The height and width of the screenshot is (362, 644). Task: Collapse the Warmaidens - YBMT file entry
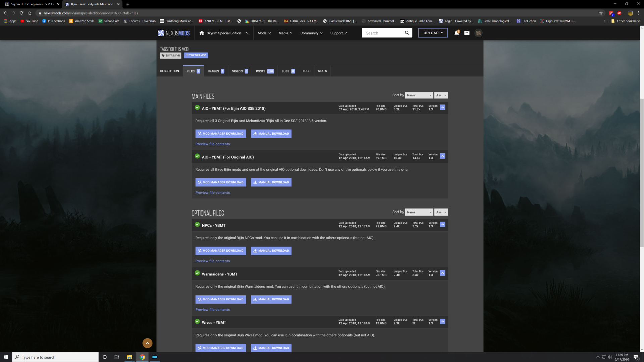(x=442, y=273)
